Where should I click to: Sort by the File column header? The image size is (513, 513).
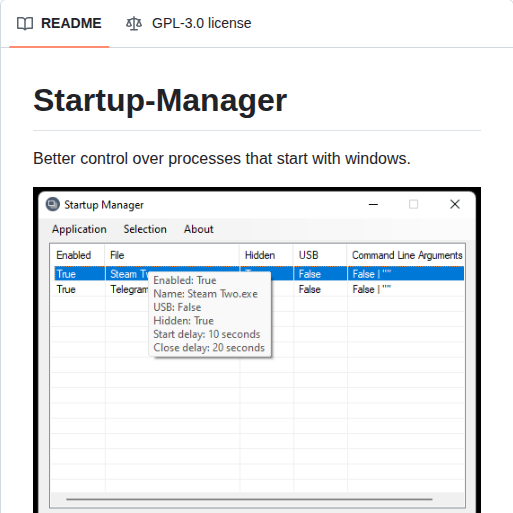(172, 255)
